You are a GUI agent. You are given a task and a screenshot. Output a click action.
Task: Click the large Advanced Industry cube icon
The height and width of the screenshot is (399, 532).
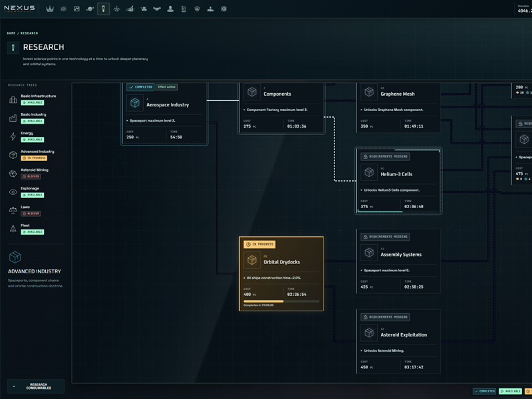(x=15, y=257)
